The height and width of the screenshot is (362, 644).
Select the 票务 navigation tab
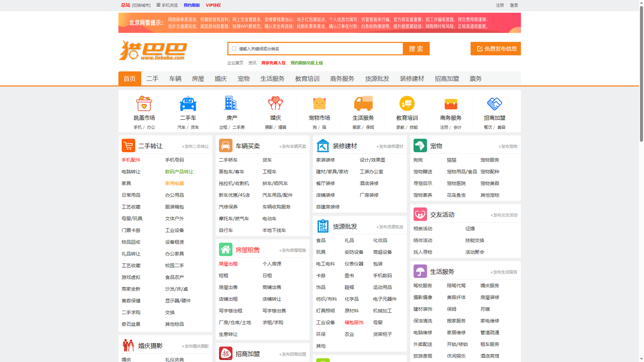(476, 79)
